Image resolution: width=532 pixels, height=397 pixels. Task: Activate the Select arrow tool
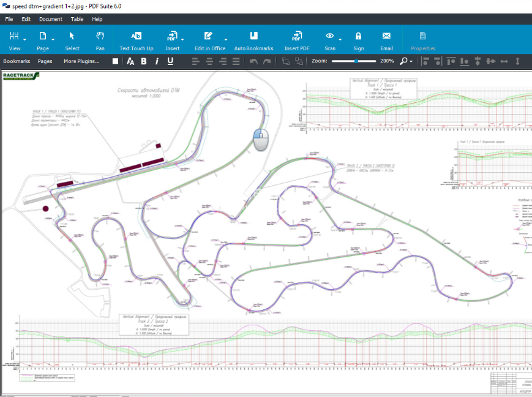(72, 40)
